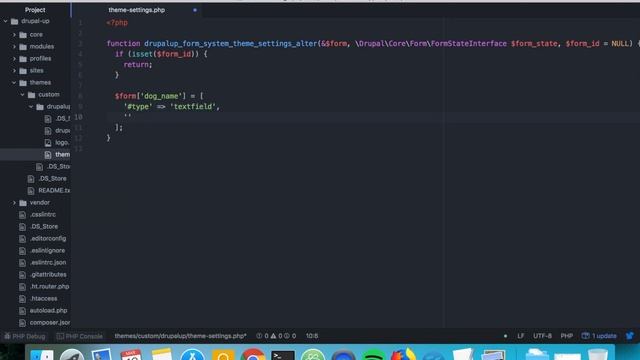This screenshot has height=360, width=640.
Task: Collapse the themes folder chevron
Action: point(14,82)
